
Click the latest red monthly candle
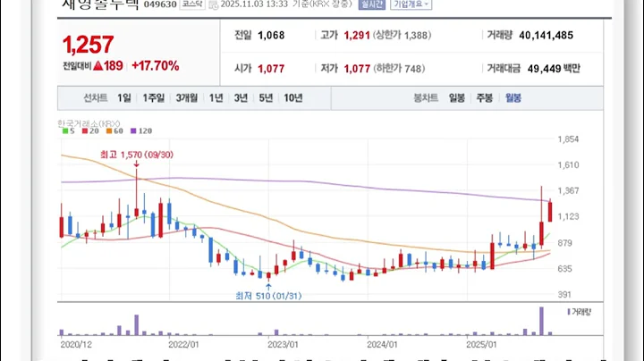pos(550,212)
